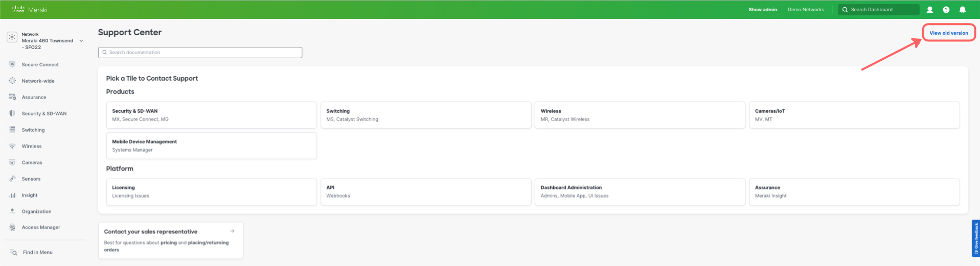Click the Search documentation field

(200, 53)
